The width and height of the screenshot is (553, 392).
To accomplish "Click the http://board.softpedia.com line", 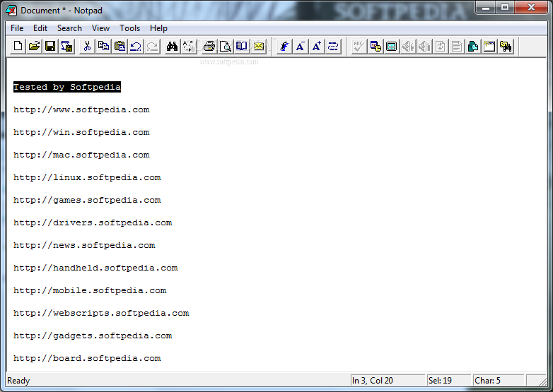I will (x=87, y=358).
